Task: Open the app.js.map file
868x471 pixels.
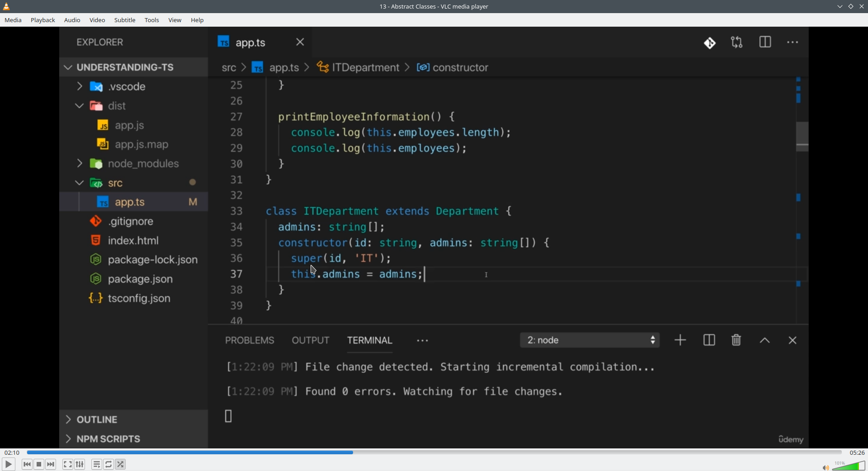Action: point(134,145)
